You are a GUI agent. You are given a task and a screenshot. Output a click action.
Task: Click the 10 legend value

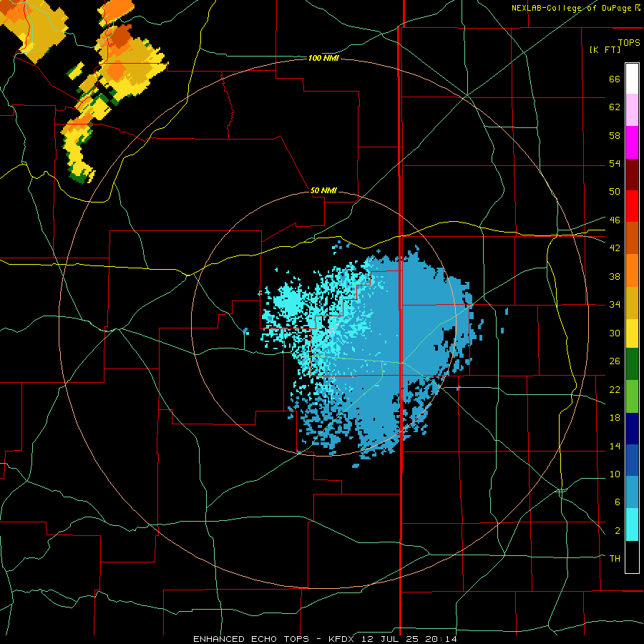click(x=615, y=474)
